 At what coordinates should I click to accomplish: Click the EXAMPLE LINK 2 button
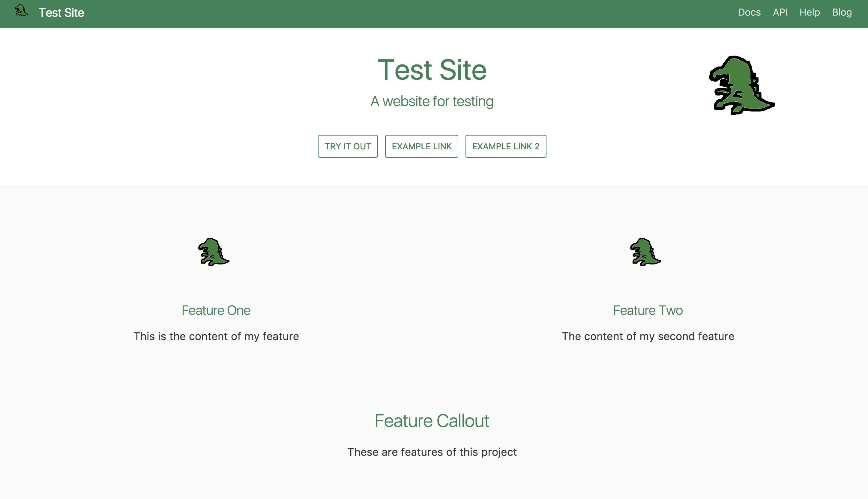tap(505, 146)
